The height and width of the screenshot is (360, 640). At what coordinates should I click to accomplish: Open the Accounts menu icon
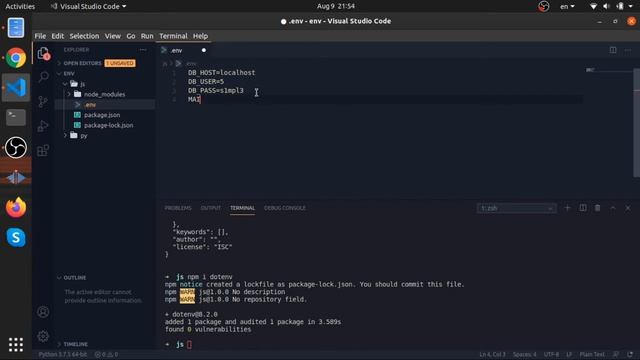point(43,312)
